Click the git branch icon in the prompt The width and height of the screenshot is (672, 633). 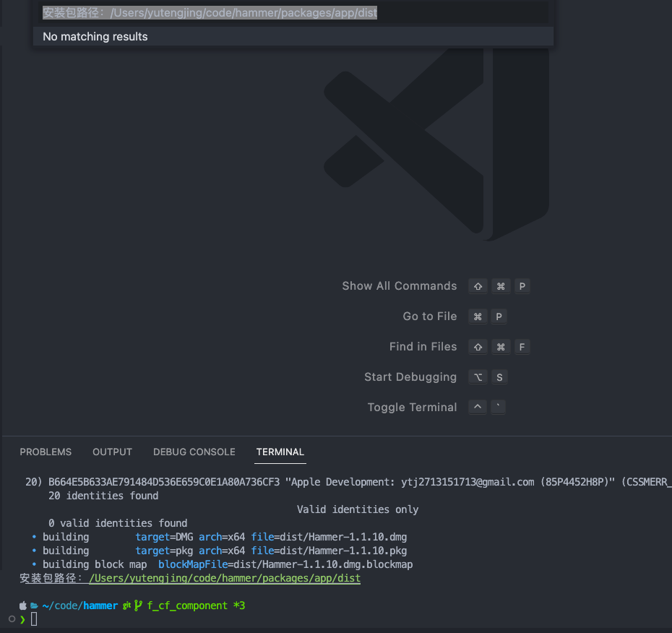click(x=138, y=606)
